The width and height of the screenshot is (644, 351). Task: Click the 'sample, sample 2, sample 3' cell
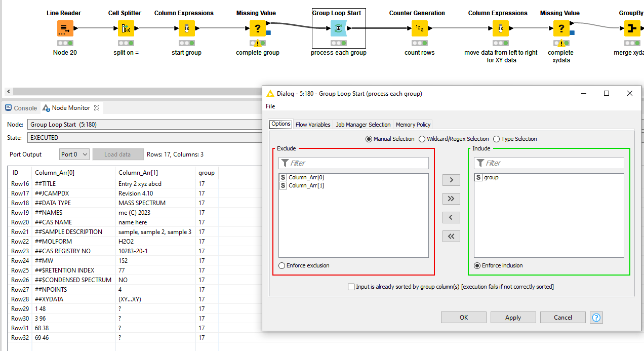[155, 232]
